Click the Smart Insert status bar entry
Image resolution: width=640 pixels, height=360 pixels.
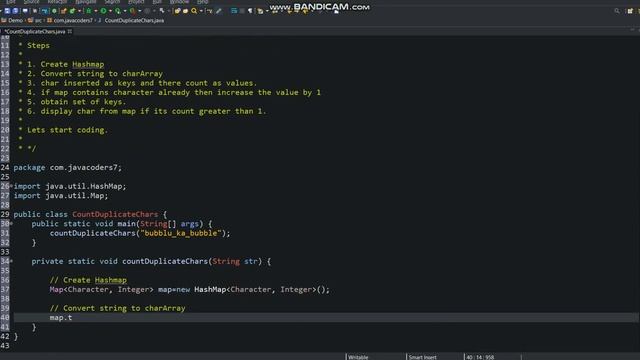coord(422,357)
